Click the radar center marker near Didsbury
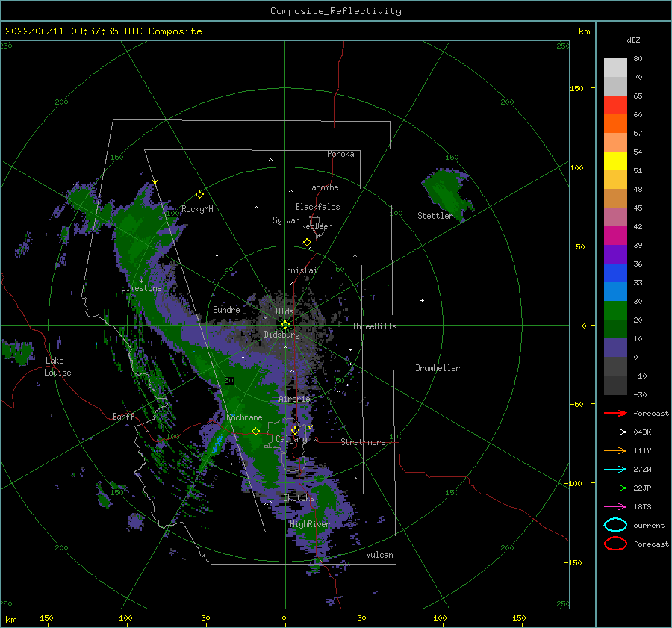 click(285, 325)
